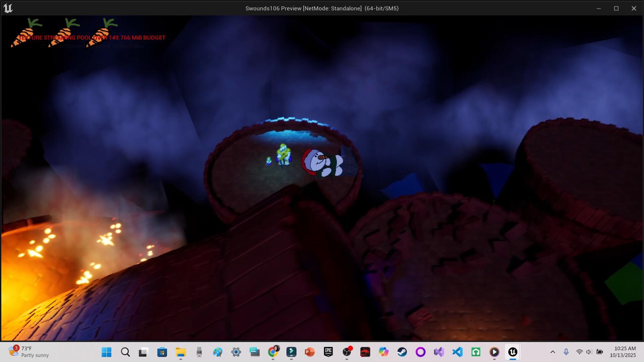Open Wondershare Filmora

(x=291, y=352)
